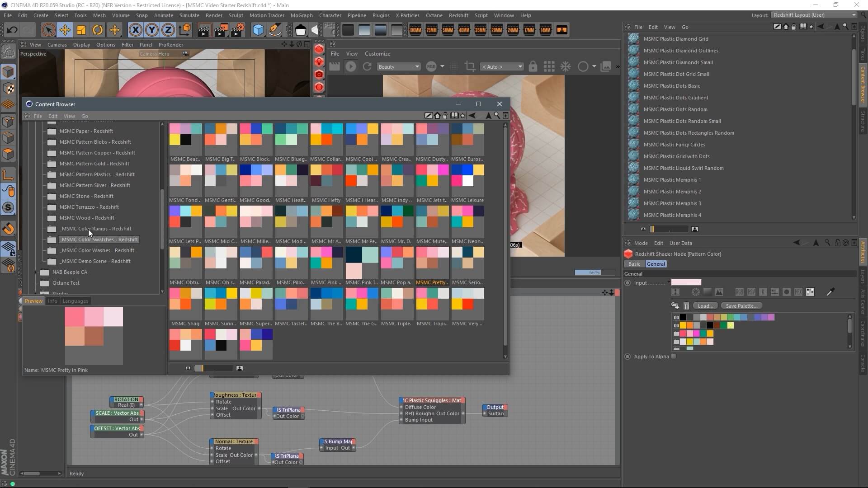Click the Undo arrow icon

click(x=12, y=30)
